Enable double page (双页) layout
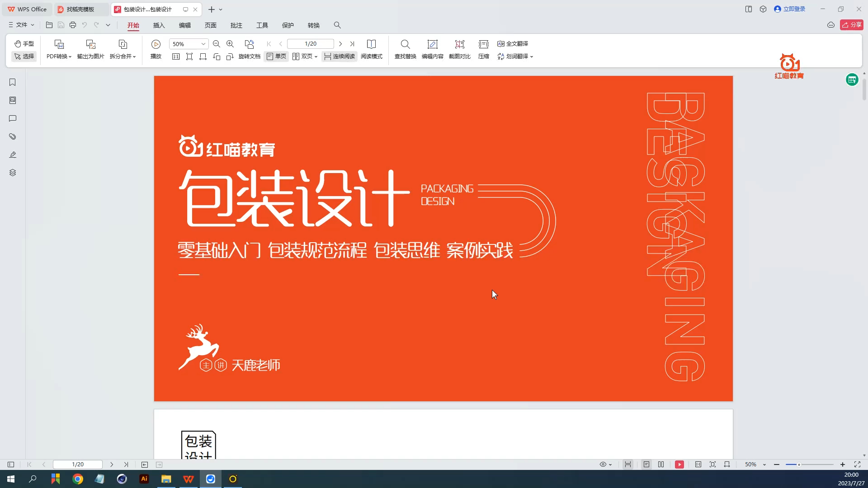The image size is (868, 488). tap(302, 56)
